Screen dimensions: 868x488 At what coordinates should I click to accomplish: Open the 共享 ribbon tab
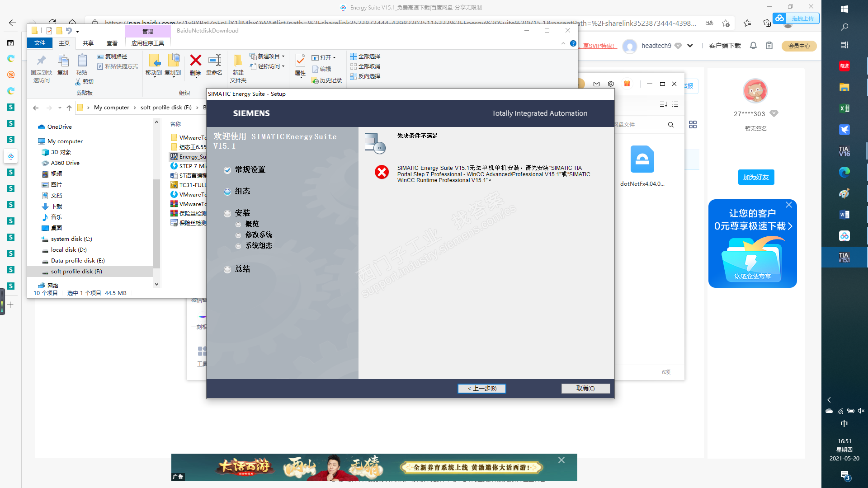[x=88, y=43]
